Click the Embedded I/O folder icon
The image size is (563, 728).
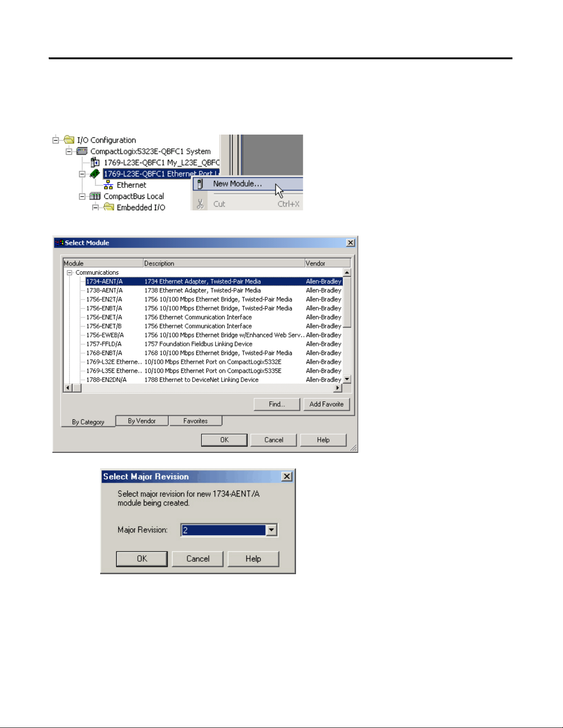[x=108, y=207]
